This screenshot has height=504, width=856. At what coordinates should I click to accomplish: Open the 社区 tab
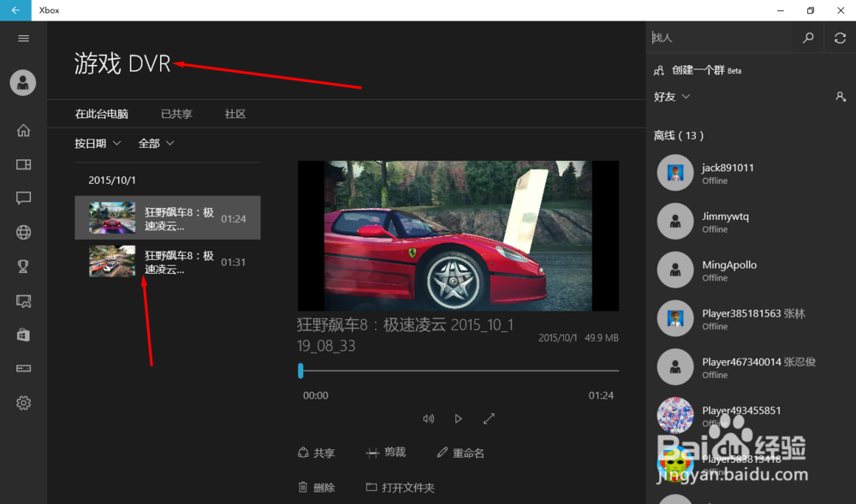click(x=235, y=113)
